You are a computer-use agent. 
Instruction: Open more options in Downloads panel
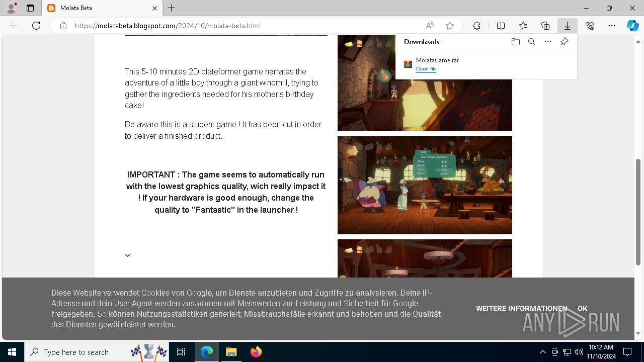pos(548,42)
